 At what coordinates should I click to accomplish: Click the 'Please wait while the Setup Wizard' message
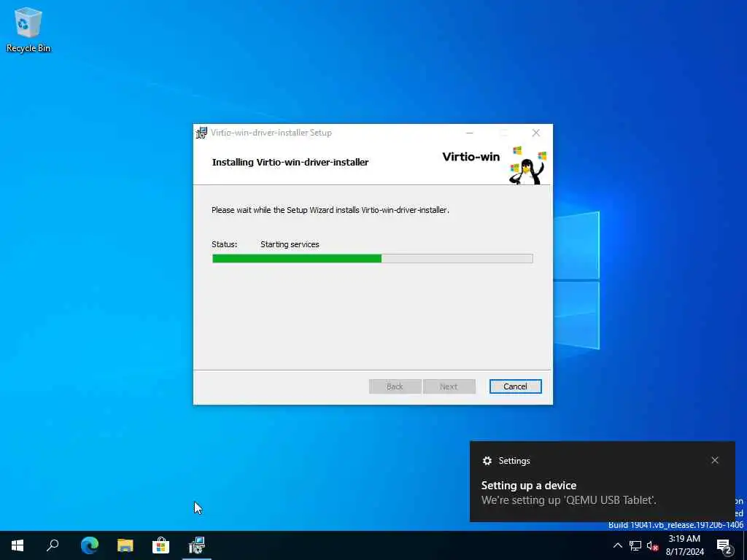click(330, 210)
